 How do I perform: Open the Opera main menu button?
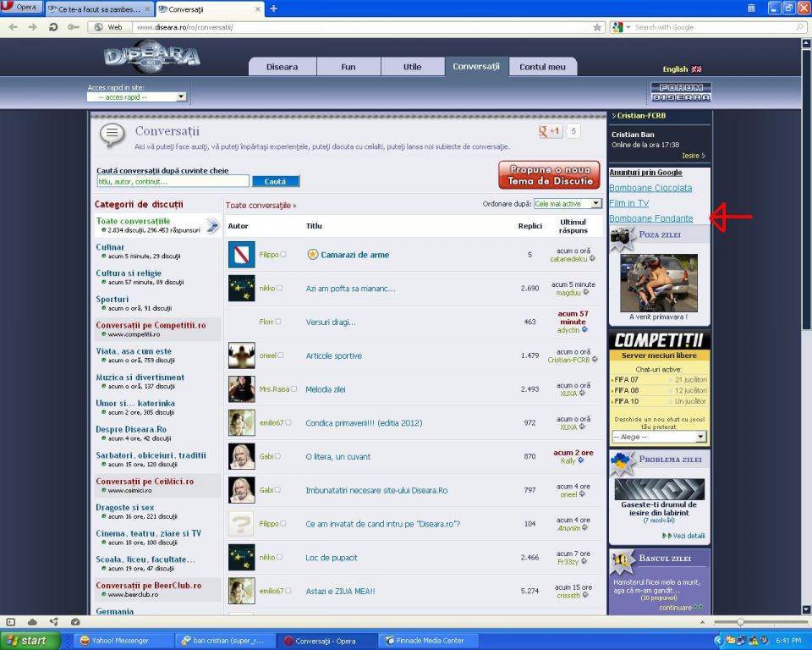(20, 8)
